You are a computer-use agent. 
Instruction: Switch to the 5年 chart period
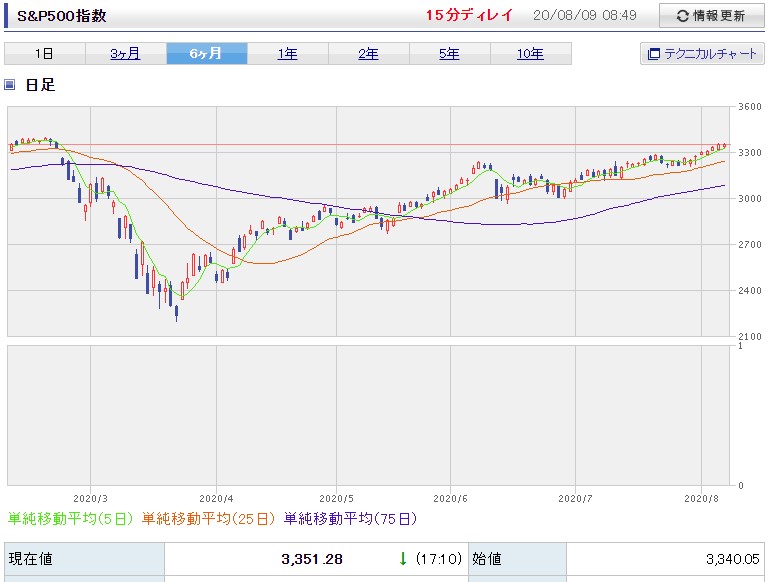pyautogui.click(x=449, y=53)
